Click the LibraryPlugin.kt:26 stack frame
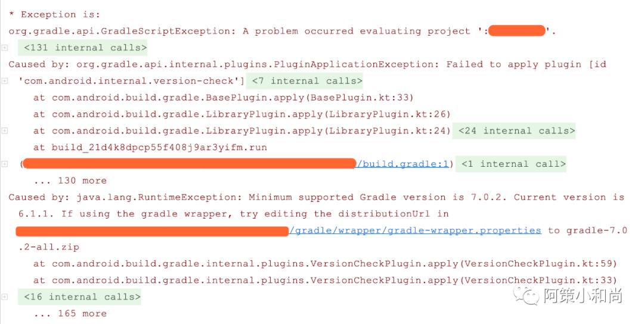Viewport: 644px width, 324px height. (x=242, y=114)
